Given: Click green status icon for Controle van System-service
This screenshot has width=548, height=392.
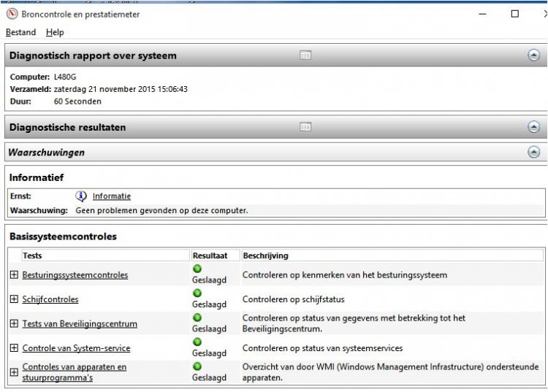Looking at the screenshot, I should pyautogui.click(x=197, y=342).
